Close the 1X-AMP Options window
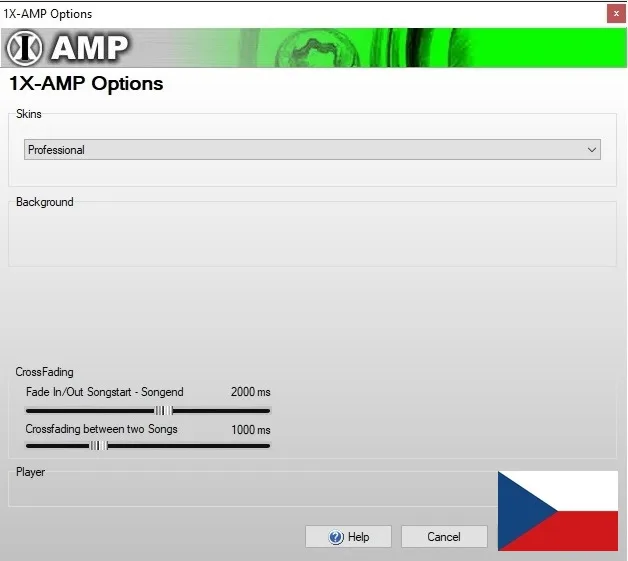Viewport: 628px width, 561px height. point(615,14)
